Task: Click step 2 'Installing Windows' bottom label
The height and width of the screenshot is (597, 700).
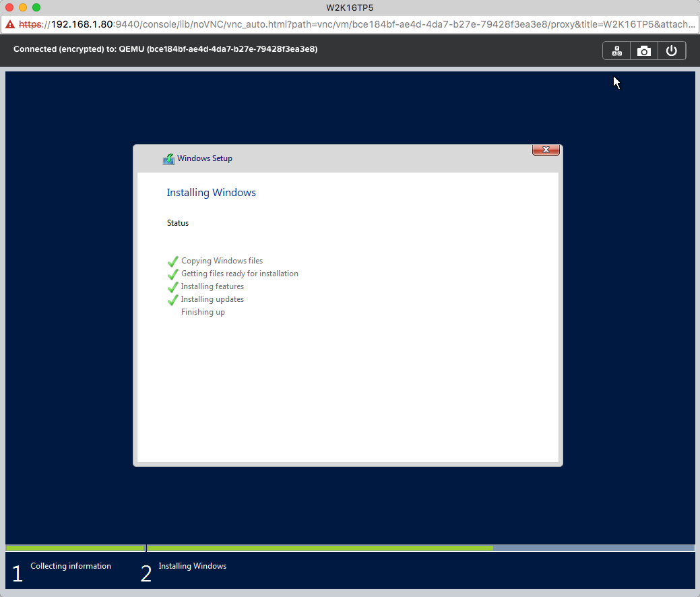Action: pos(193,566)
